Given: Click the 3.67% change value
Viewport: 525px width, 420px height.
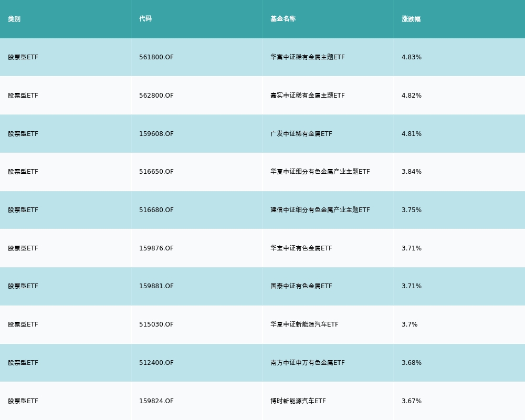Looking at the screenshot, I should tap(412, 401).
